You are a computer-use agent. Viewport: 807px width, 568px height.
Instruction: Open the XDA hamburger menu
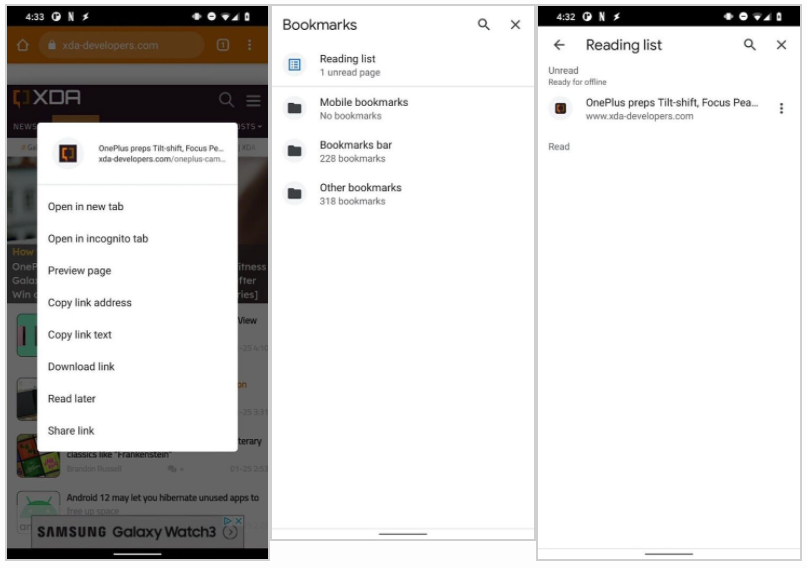click(253, 100)
